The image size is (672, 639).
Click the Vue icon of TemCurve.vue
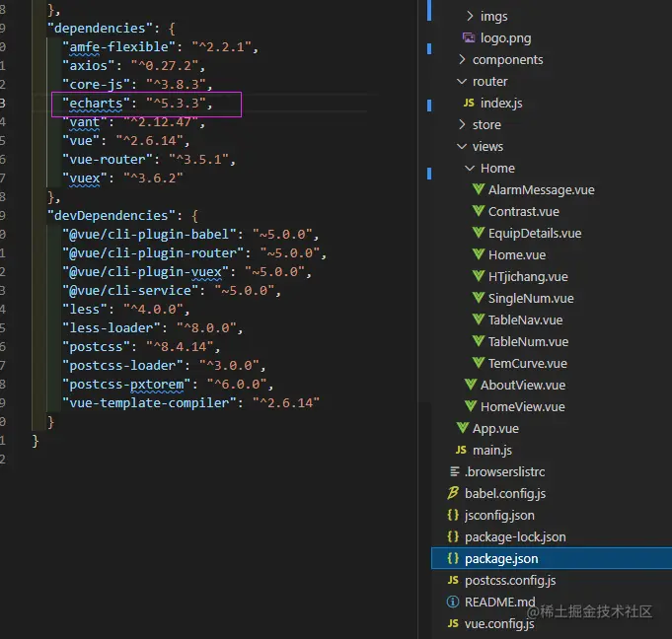[479, 363]
